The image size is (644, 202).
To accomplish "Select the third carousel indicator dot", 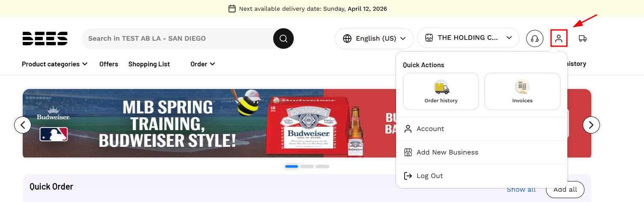I will (x=322, y=166).
